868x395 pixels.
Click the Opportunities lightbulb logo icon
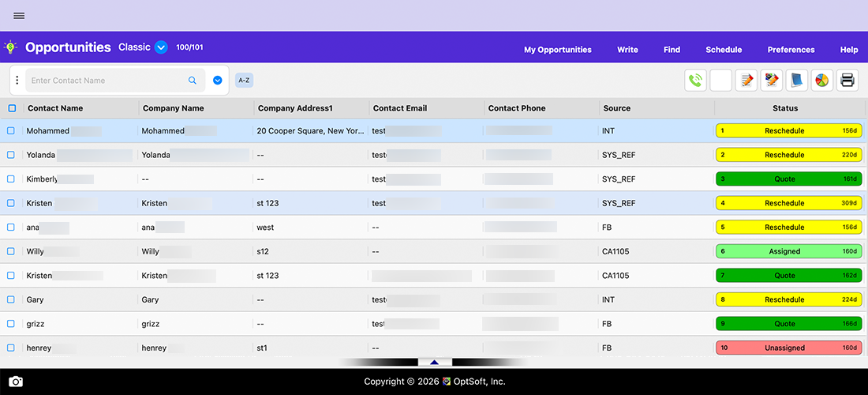coord(10,47)
